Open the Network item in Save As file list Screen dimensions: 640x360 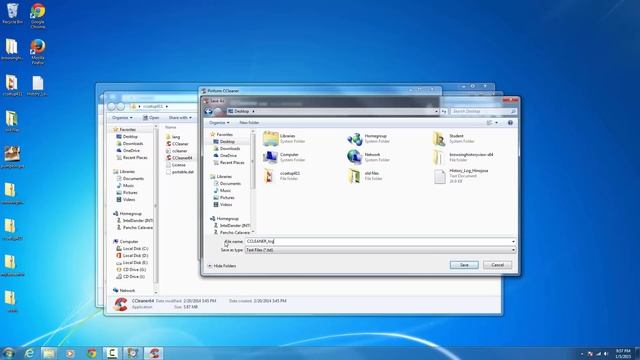click(368, 157)
